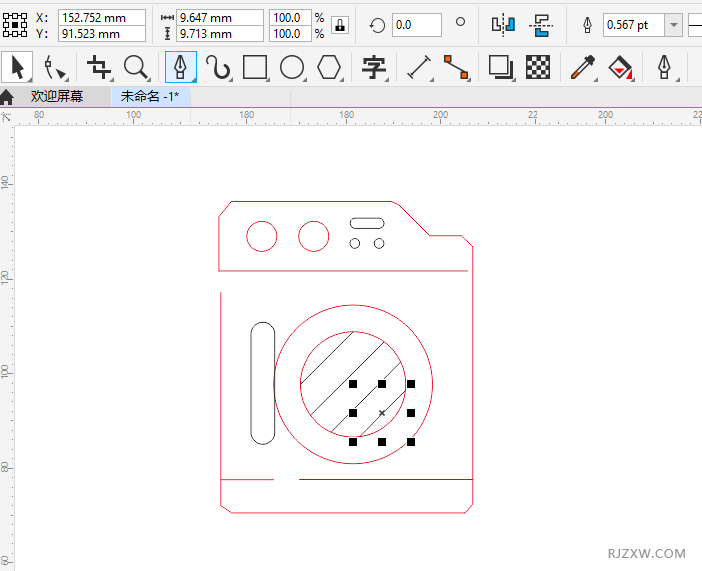Activate the Zoom magnifier tool
702x571 pixels.
coord(135,68)
